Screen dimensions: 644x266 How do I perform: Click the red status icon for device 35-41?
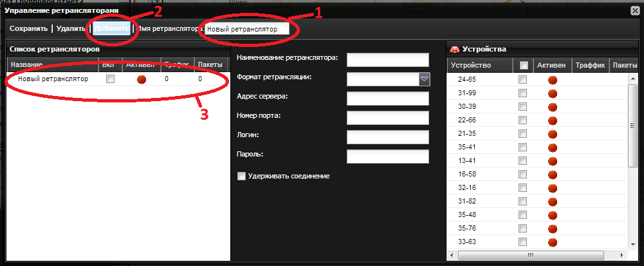[x=552, y=147]
